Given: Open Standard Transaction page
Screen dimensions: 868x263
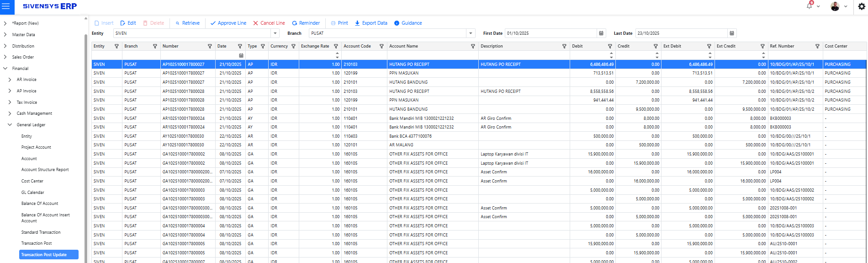Looking at the screenshot, I should click(41, 232).
